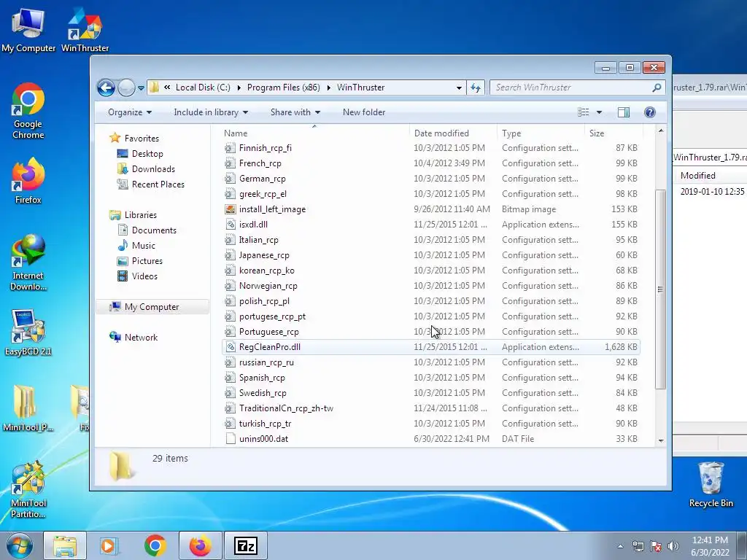Sort by Date modified column header

click(x=453, y=133)
